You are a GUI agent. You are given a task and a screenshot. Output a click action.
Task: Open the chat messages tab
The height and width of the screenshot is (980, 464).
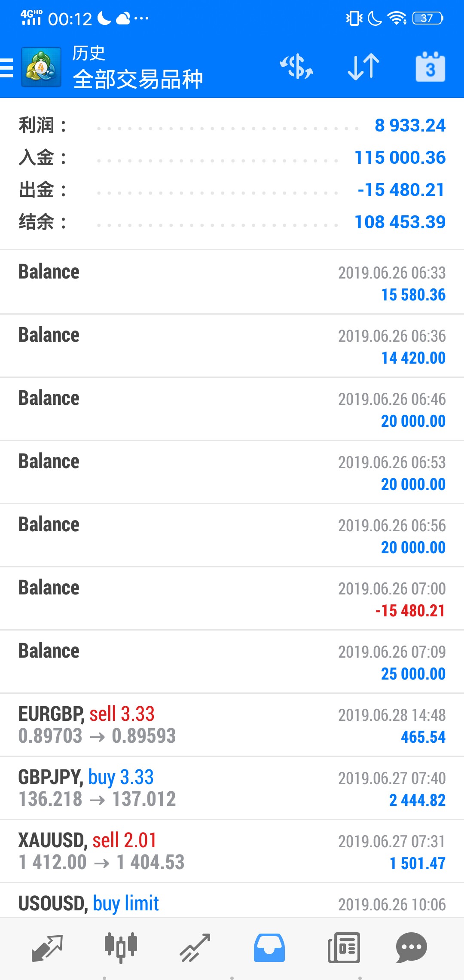[411, 948]
